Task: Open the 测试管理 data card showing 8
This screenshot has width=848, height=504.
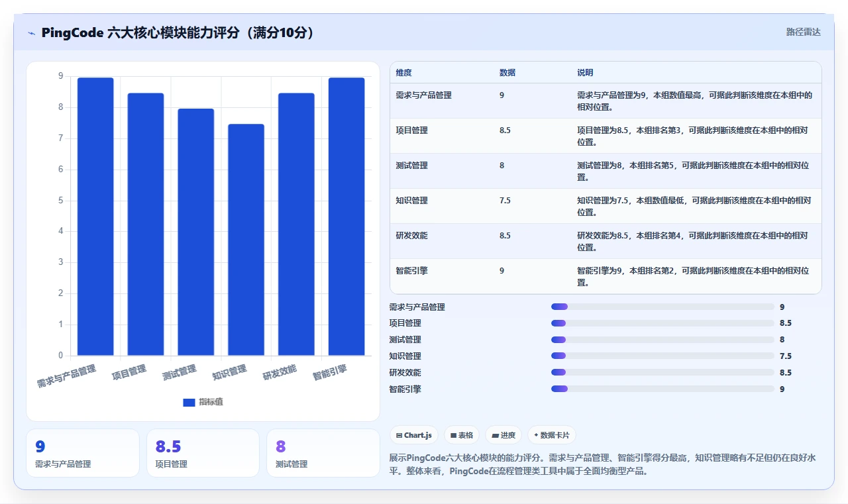Action: click(x=323, y=453)
